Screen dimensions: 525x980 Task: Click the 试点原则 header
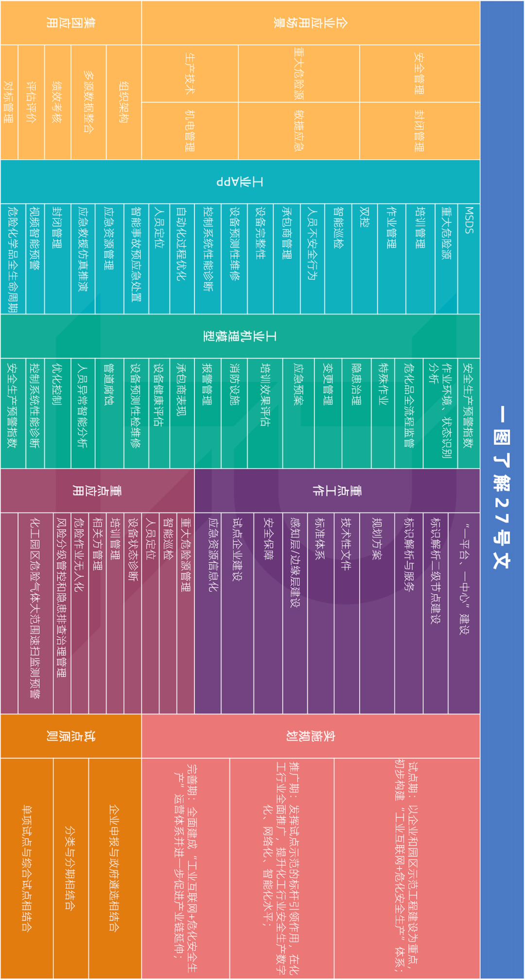70,736
